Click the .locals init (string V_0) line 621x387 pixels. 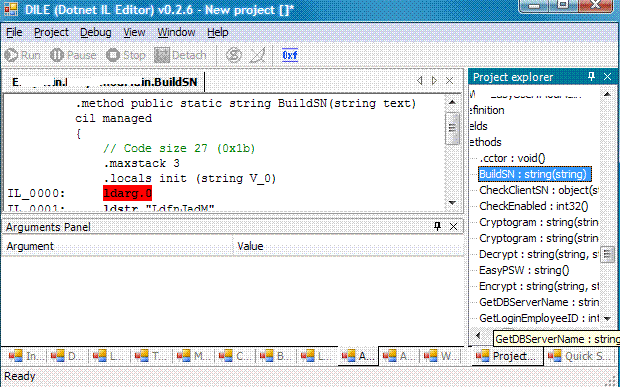189,178
